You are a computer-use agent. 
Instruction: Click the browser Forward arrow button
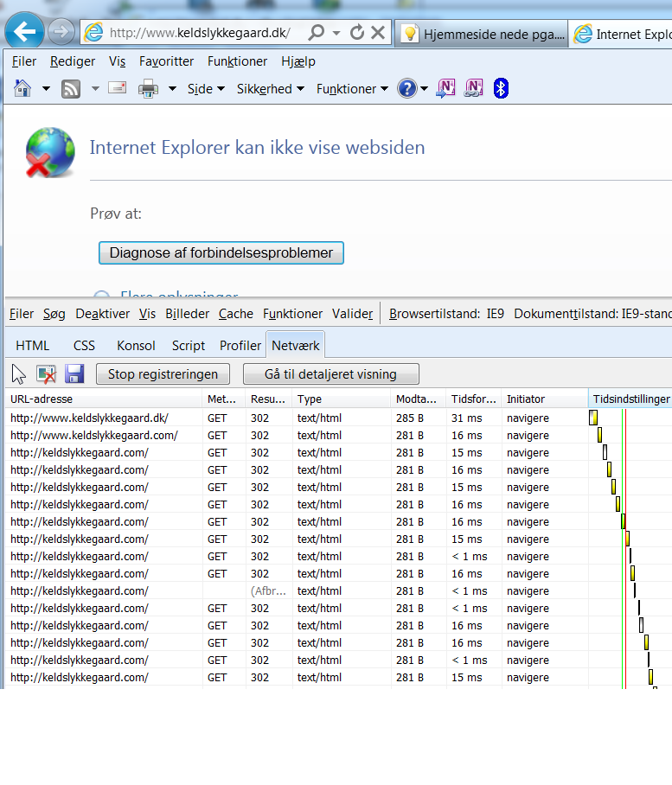pos(61,33)
